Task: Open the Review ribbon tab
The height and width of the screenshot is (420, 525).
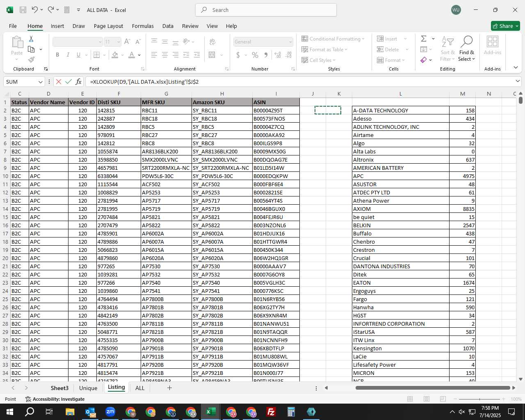Action: pos(190,26)
